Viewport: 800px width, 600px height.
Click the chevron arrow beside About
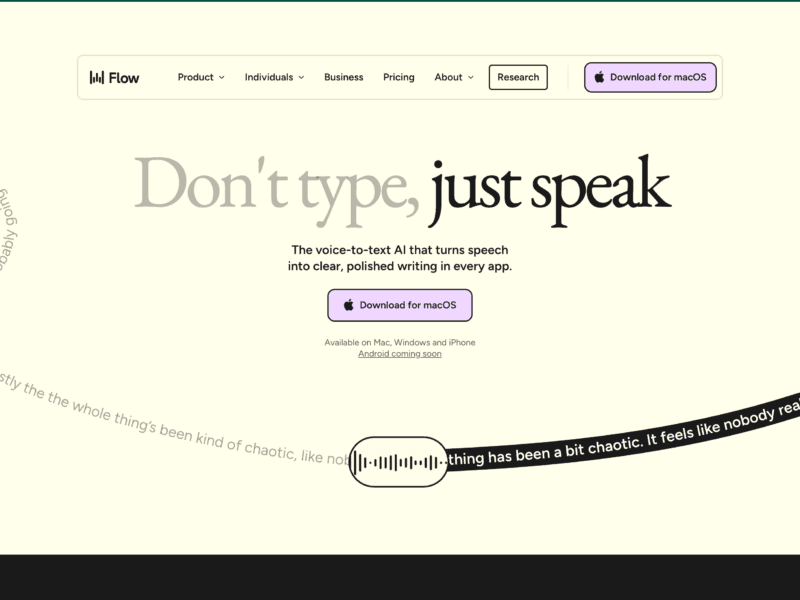(470, 78)
